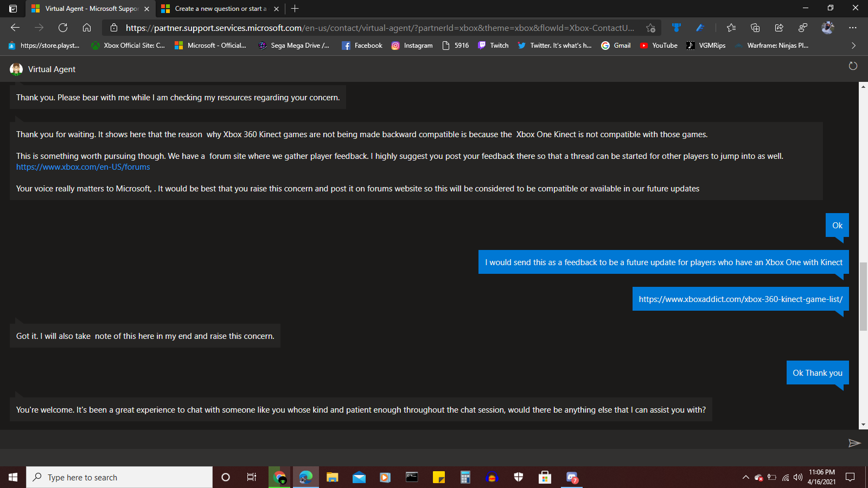
Task: Close the Virtual Agent tab
Action: [x=146, y=9]
